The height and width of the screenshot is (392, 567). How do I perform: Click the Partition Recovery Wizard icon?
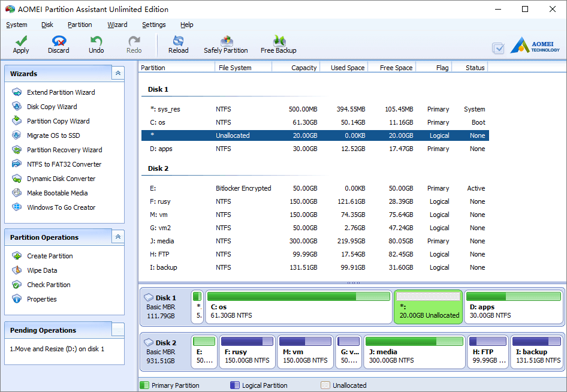click(x=17, y=150)
